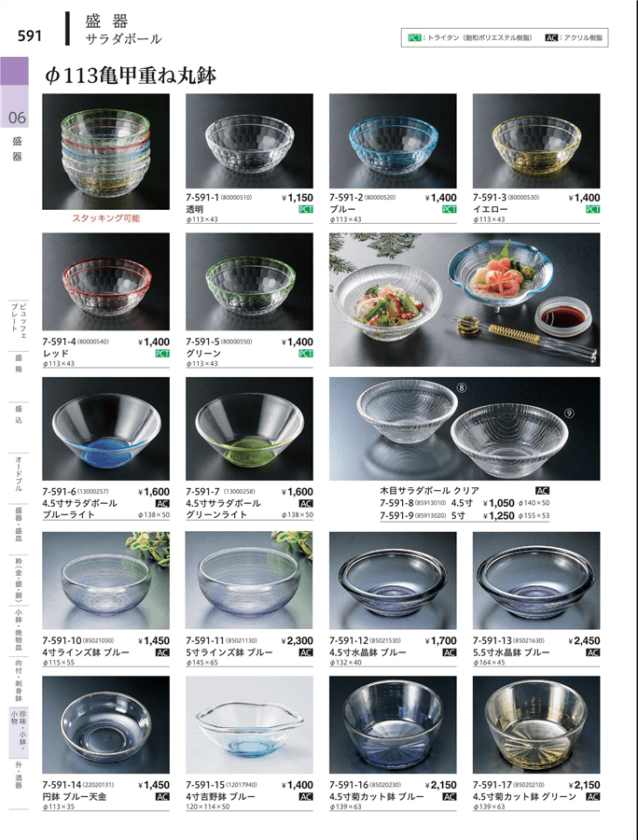Click the PCT badge for グリーン bowl

[x=306, y=354]
